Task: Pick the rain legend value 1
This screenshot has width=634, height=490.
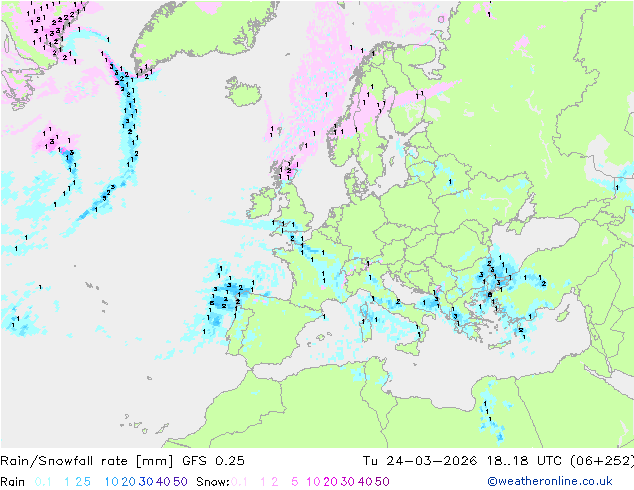Action: pyautogui.click(x=67, y=482)
